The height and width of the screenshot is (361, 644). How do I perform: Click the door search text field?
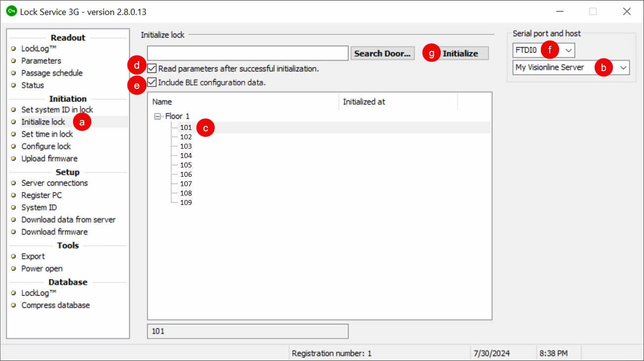(x=248, y=53)
